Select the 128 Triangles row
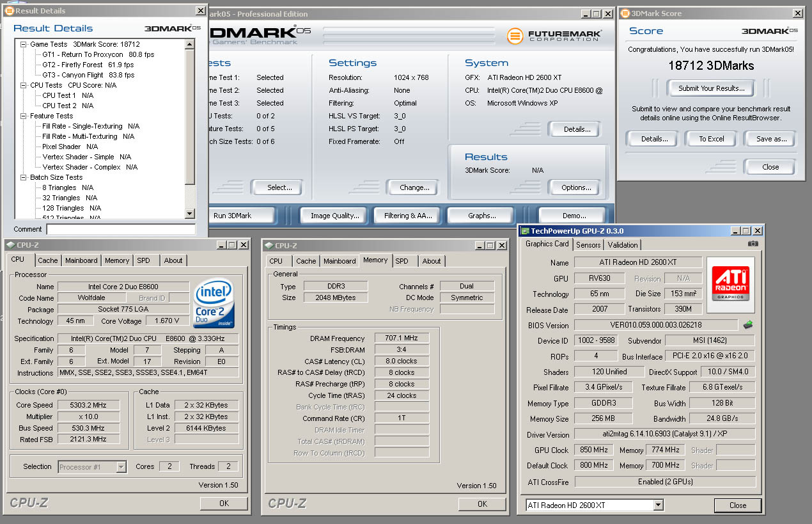 pos(72,208)
